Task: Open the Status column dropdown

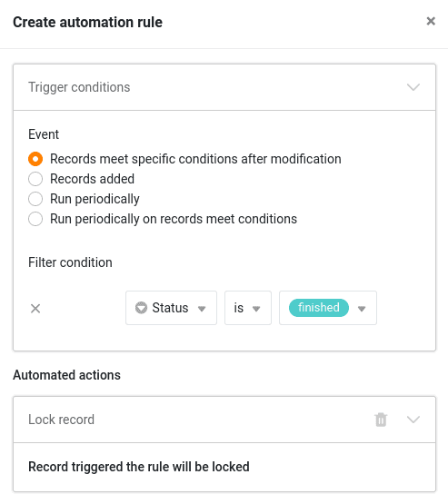Action: (171, 308)
